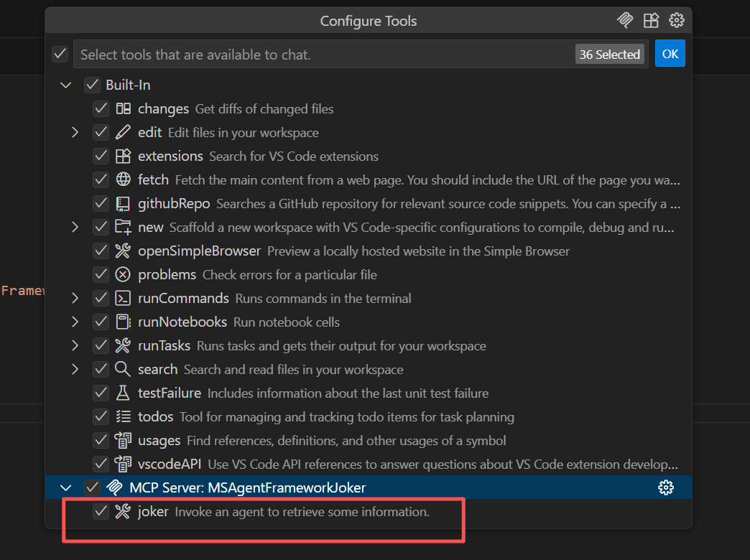This screenshot has width=750, height=560.
Task: Click the beaker icon for testFailure
Action: pos(123,393)
